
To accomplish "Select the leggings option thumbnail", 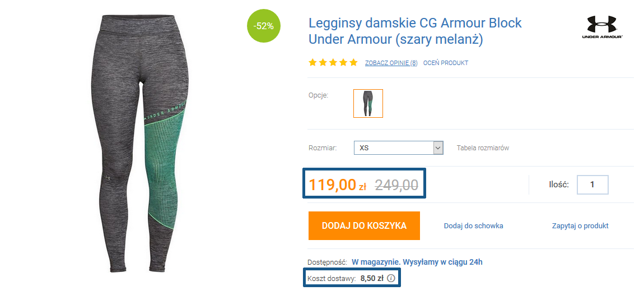I will 368,103.
